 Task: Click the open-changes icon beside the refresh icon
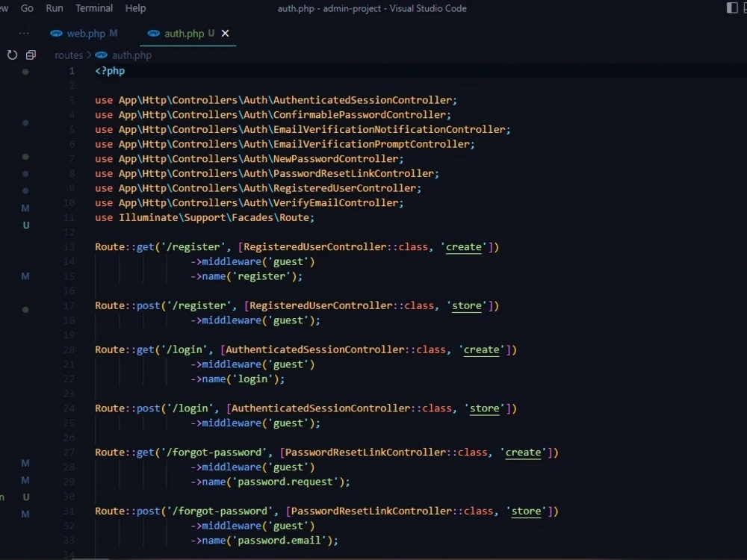pos(31,55)
